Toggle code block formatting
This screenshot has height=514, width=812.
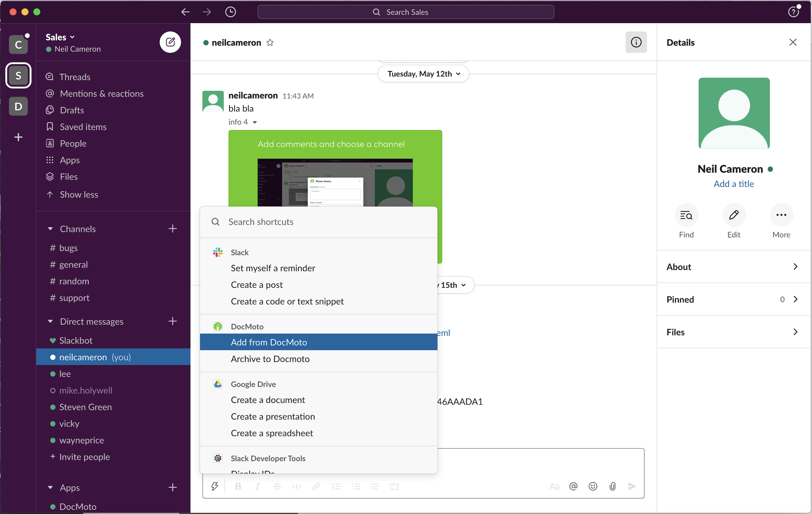[394, 486]
